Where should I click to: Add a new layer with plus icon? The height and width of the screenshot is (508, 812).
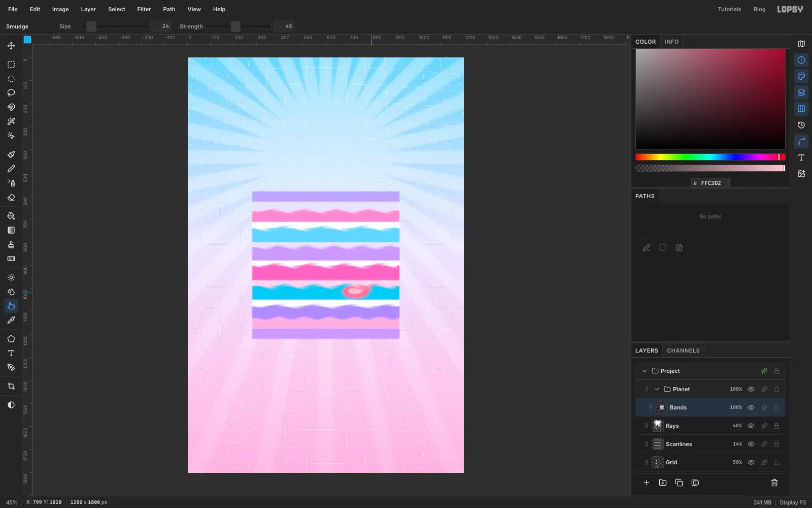point(647,483)
